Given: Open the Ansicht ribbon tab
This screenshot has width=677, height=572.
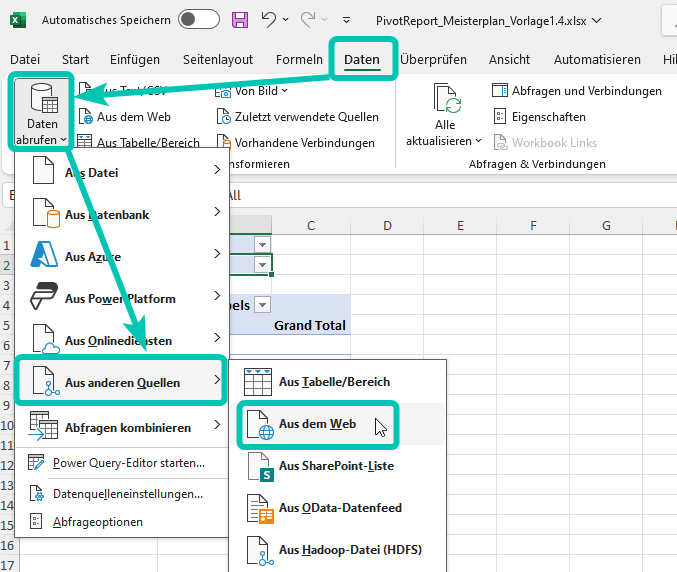Looking at the screenshot, I should coord(509,60).
